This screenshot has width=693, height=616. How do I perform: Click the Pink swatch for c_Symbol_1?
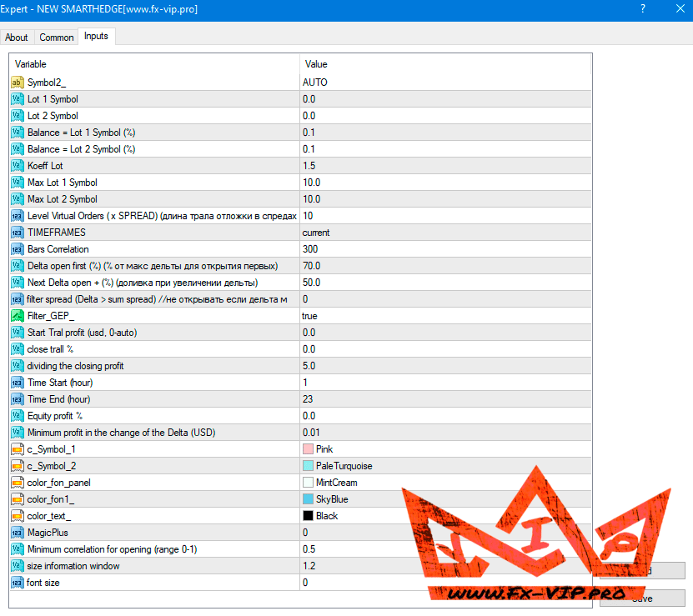click(x=308, y=449)
